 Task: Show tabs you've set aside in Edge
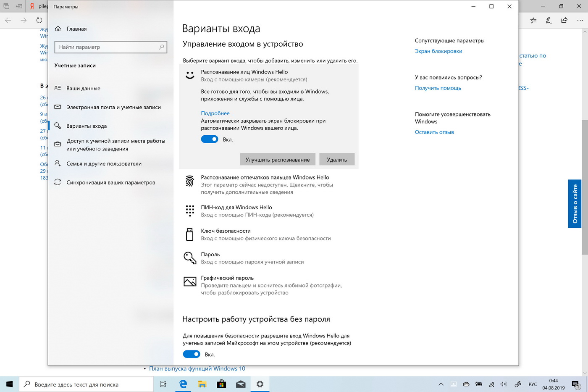[x=6, y=6]
